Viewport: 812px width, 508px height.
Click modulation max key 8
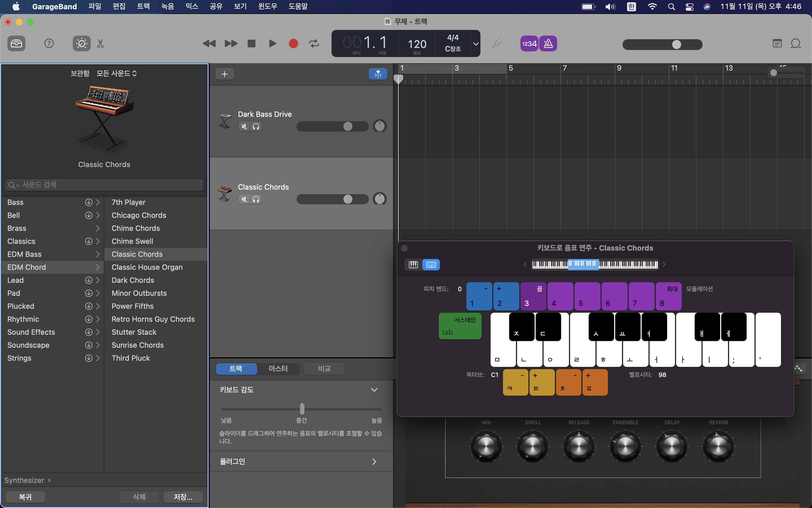click(669, 296)
